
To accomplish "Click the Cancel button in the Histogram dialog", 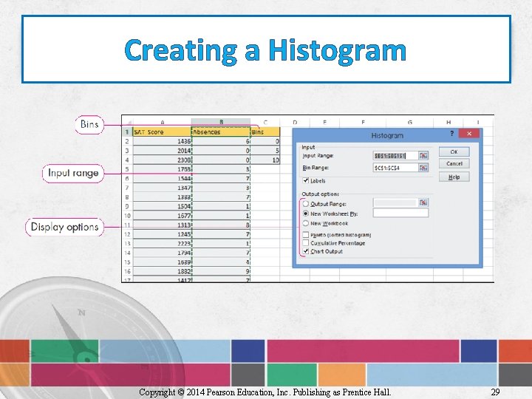I will [454, 164].
